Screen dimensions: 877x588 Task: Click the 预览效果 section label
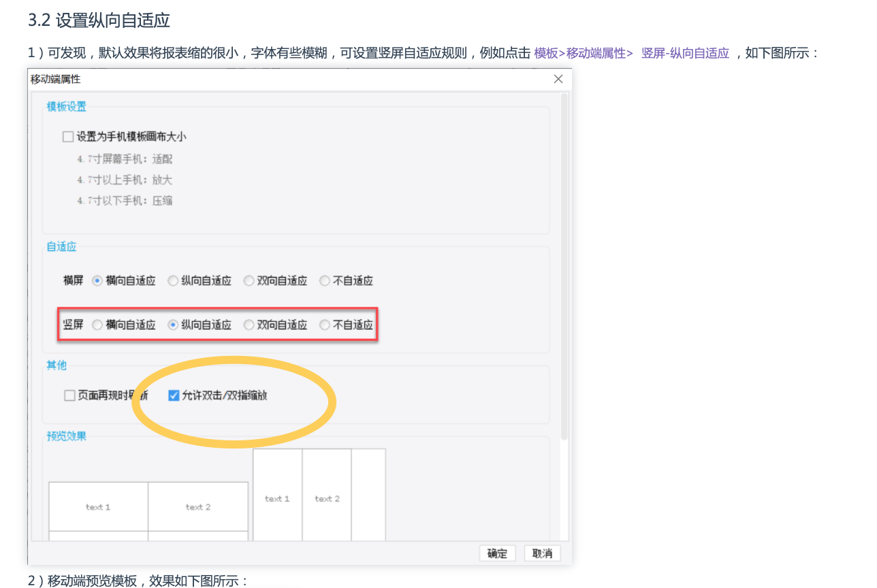click(x=67, y=436)
